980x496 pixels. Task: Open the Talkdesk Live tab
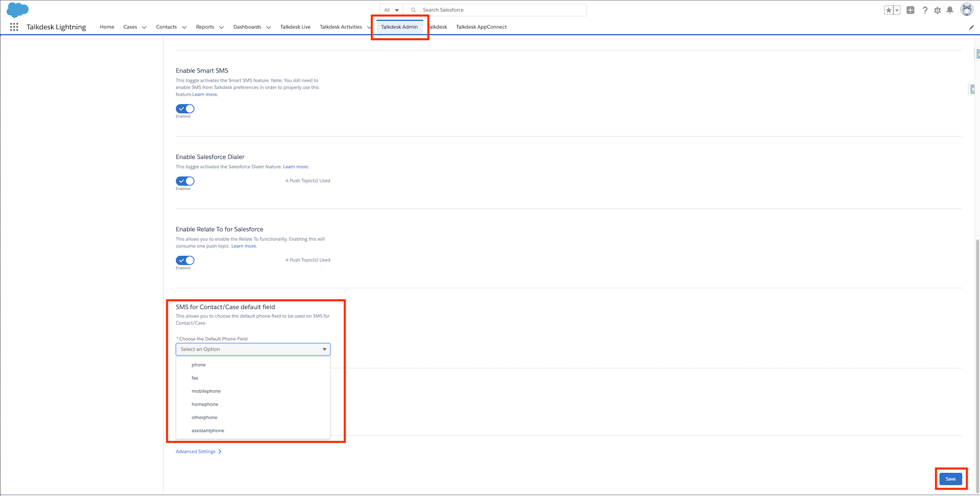(x=295, y=27)
